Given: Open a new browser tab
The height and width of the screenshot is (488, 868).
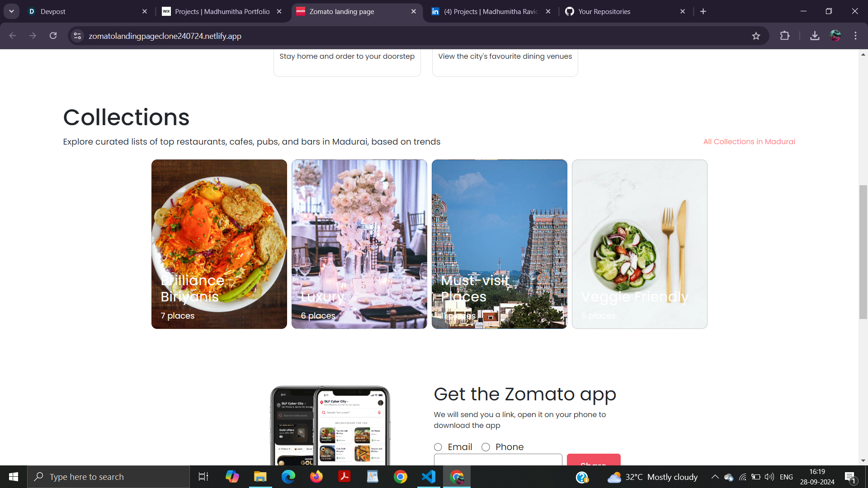Looking at the screenshot, I should tap(703, 11).
